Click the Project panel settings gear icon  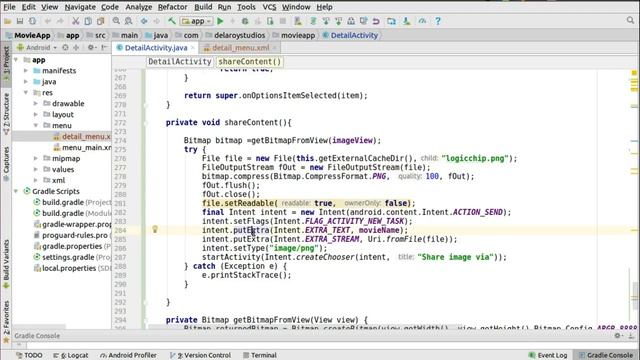(91, 48)
